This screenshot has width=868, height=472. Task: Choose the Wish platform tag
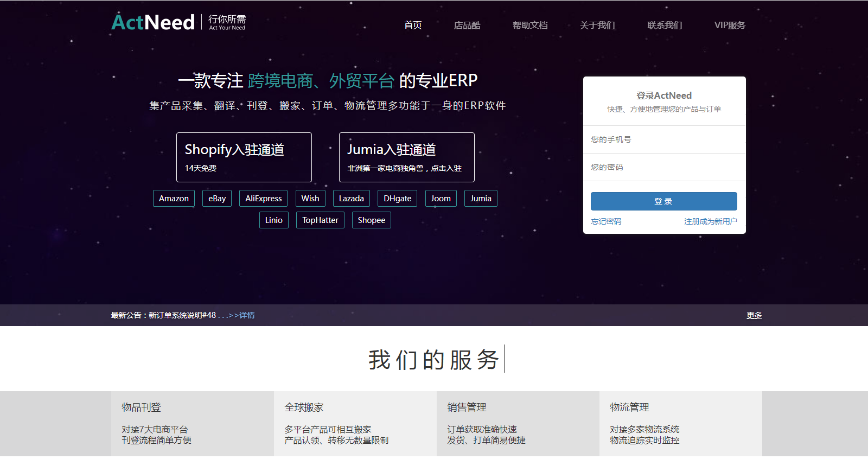point(310,199)
